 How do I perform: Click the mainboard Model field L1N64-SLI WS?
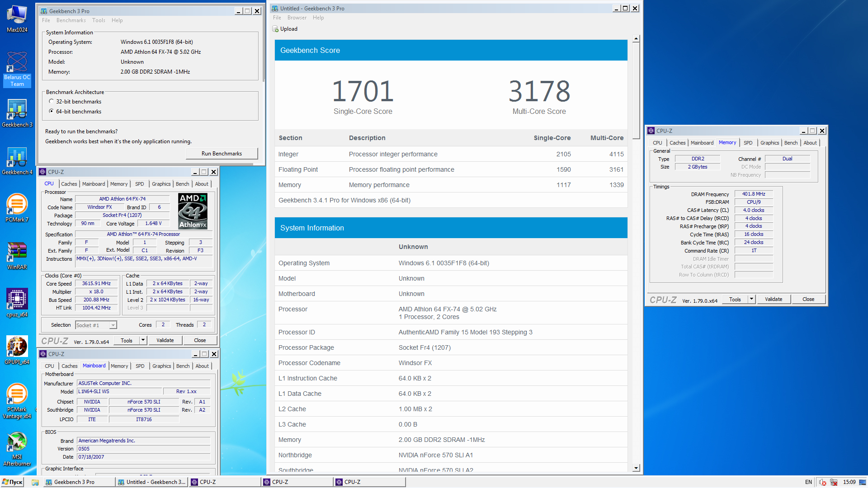point(119,391)
